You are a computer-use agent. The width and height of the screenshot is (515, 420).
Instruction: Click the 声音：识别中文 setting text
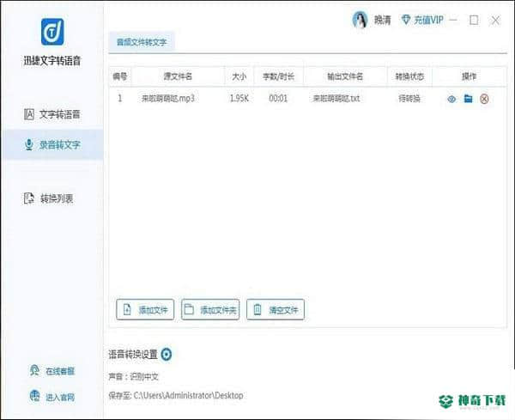click(x=133, y=376)
